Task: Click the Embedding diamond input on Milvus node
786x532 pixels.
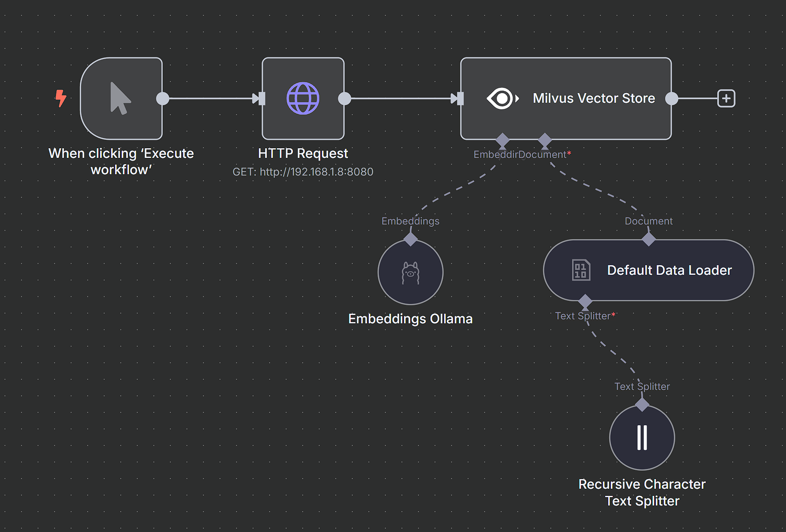Action: 502,140
